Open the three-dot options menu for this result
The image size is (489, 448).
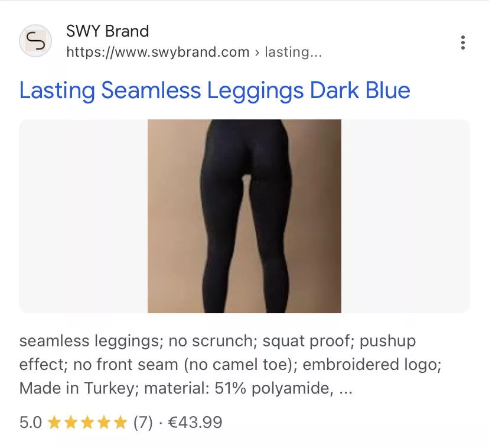[x=463, y=43]
